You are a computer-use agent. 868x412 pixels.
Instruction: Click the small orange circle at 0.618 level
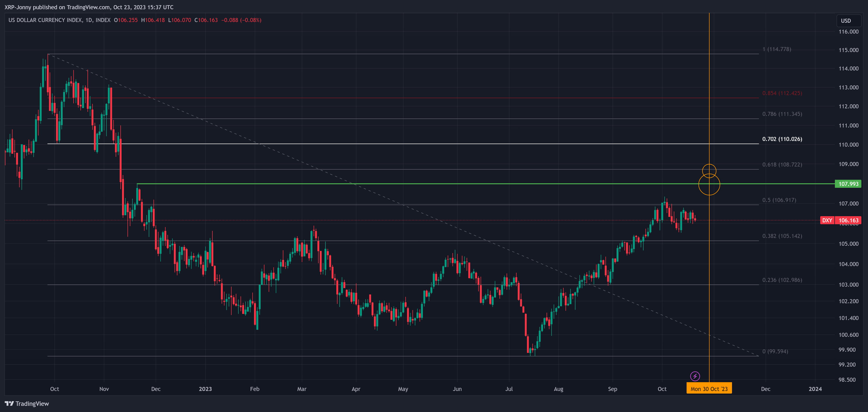[709, 171]
